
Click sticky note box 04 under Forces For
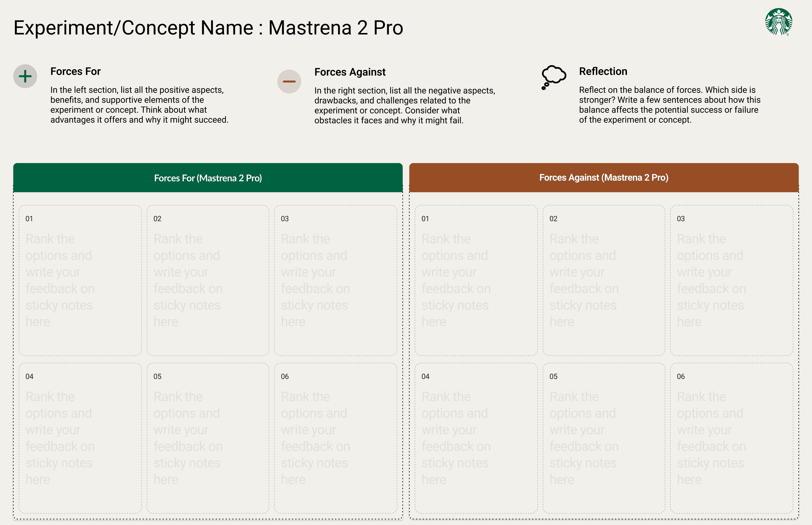[x=80, y=438]
